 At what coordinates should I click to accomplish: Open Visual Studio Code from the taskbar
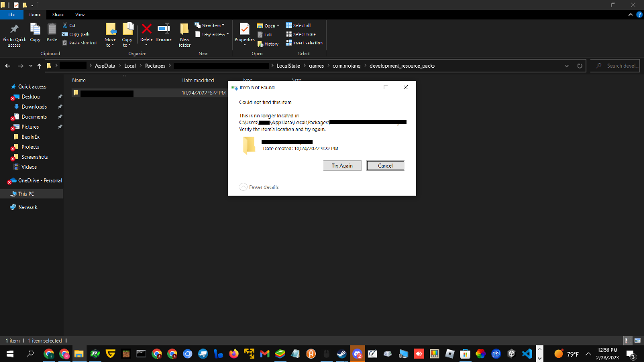click(527, 354)
